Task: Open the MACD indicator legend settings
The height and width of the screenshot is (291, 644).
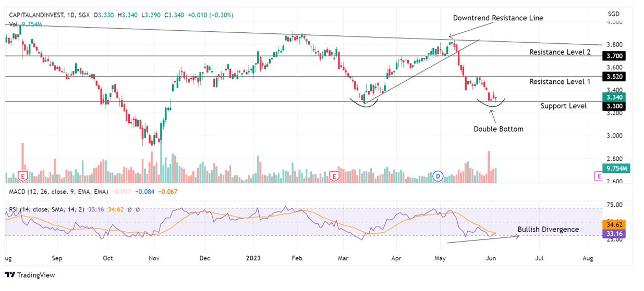Action: tap(58, 192)
